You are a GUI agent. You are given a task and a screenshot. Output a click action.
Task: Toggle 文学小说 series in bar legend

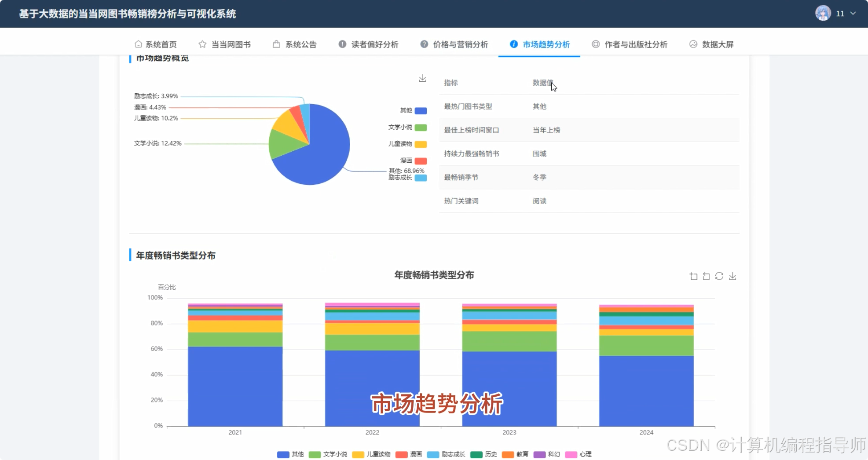pyautogui.click(x=328, y=454)
